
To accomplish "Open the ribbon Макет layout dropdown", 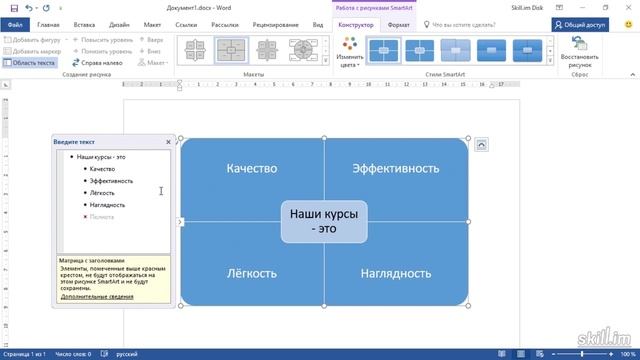I will click(153, 63).
